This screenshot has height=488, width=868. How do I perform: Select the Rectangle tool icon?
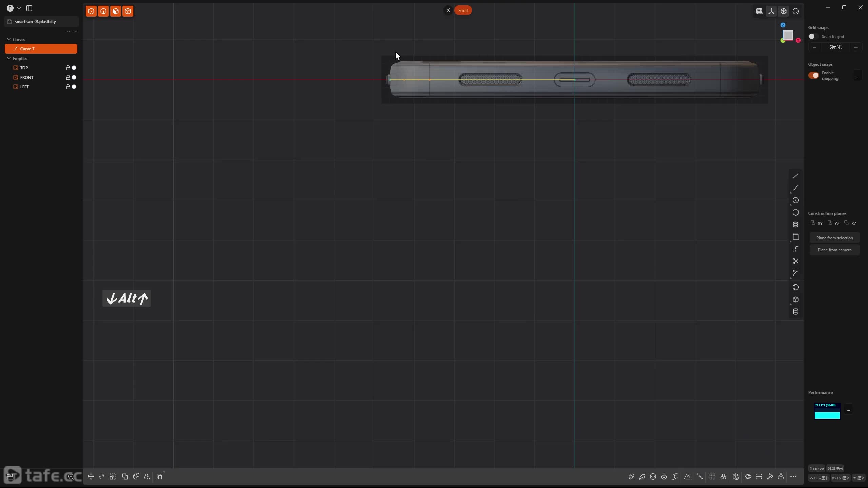click(x=795, y=237)
